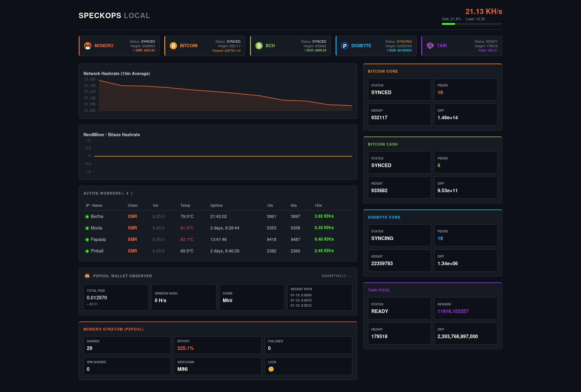Click the Temp column header
The width and height of the screenshot is (581, 392).
[185, 206]
